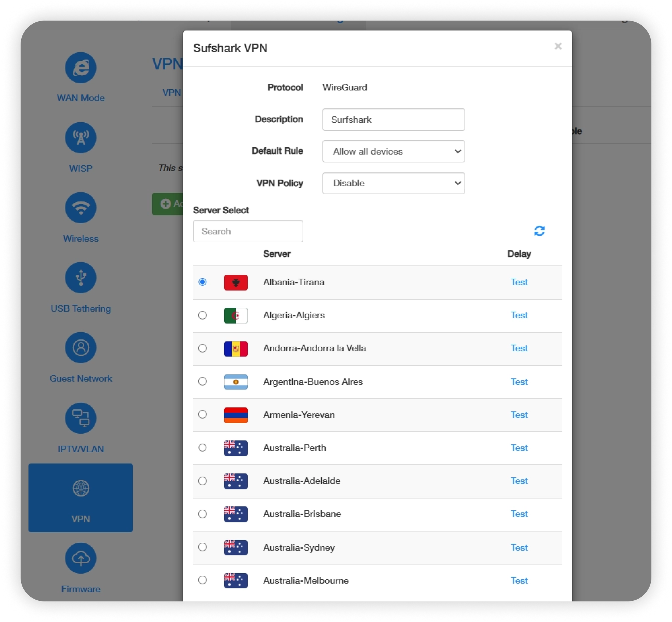
Task: Test delay for Australia-Adelaide
Action: coord(519,481)
